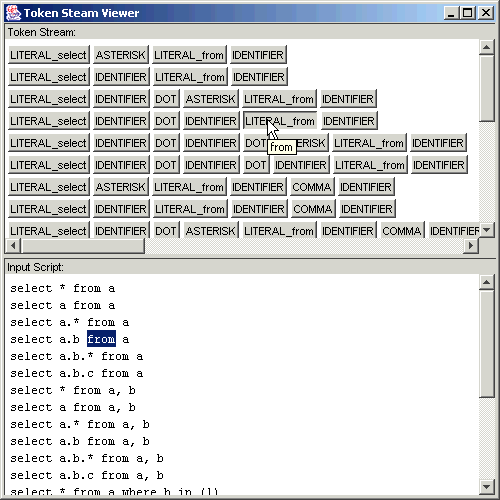This screenshot has width=500, height=500.
Task: Select first COMMA token in seventh row
Action: (x=312, y=187)
